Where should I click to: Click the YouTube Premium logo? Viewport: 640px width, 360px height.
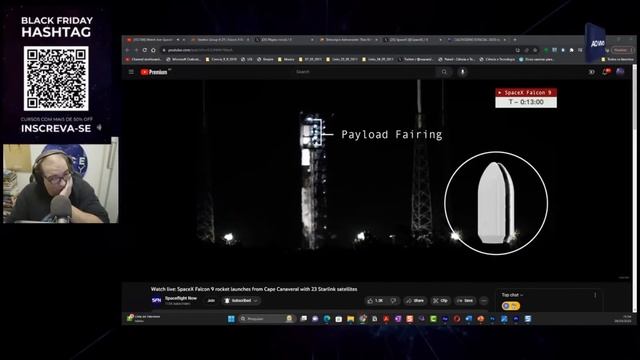point(154,72)
